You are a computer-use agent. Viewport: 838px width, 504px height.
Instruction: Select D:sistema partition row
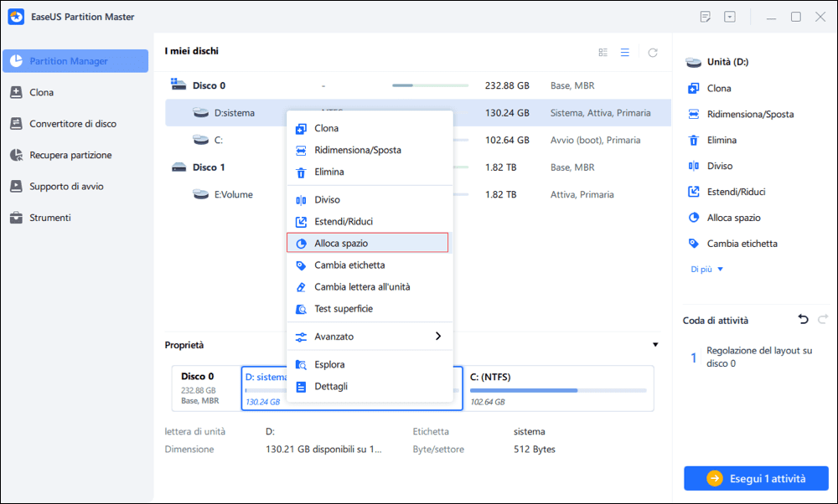pyautogui.click(x=418, y=113)
